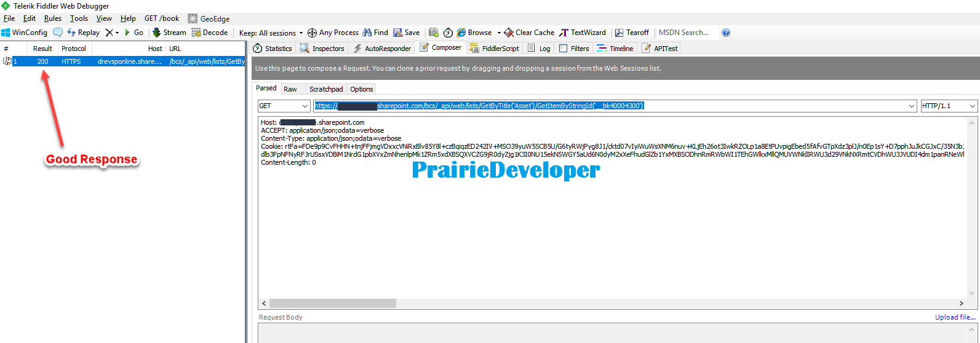The height and width of the screenshot is (343, 980).
Task: Click Clear Cache in toolbar
Action: click(x=529, y=33)
